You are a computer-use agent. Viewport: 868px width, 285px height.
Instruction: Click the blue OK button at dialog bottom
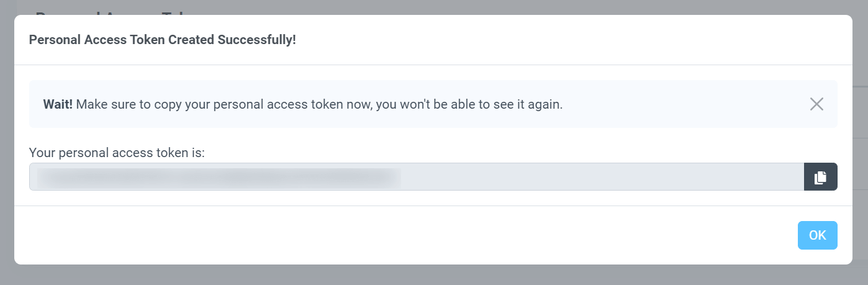point(817,235)
